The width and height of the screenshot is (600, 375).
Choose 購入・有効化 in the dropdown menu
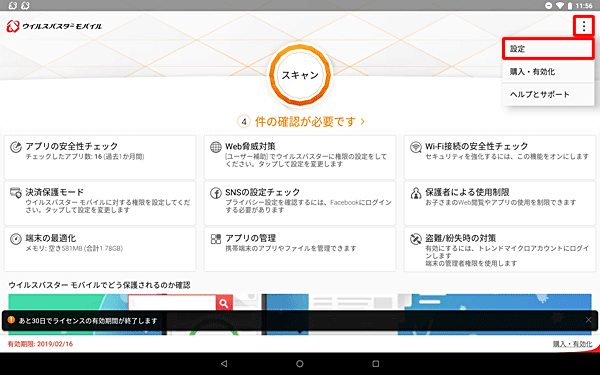pos(548,72)
